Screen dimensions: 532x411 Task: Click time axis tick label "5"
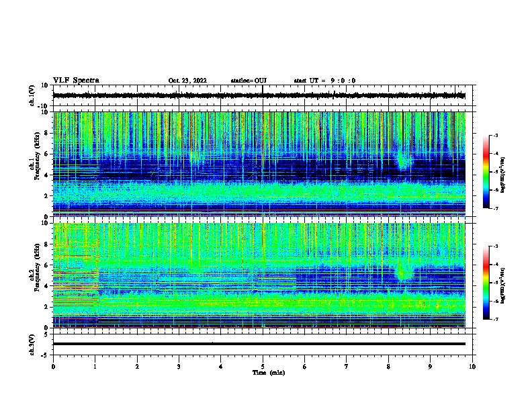tap(263, 367)
